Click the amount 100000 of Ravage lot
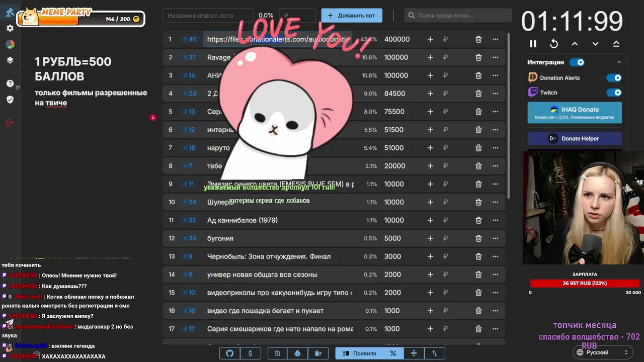Image resolution: width=644 pixels, height=362 pixels. (396, 57)
